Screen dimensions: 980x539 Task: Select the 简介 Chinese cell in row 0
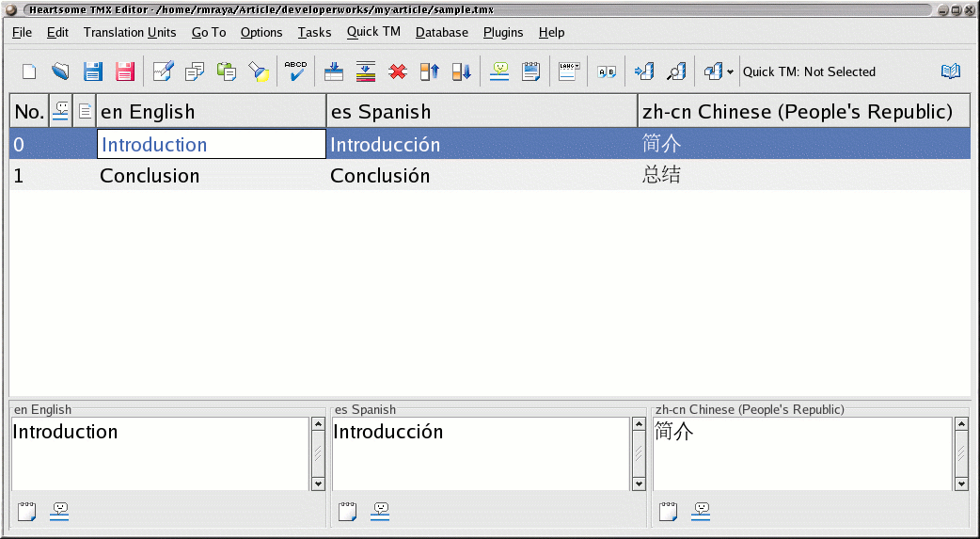tap(804, 144)
